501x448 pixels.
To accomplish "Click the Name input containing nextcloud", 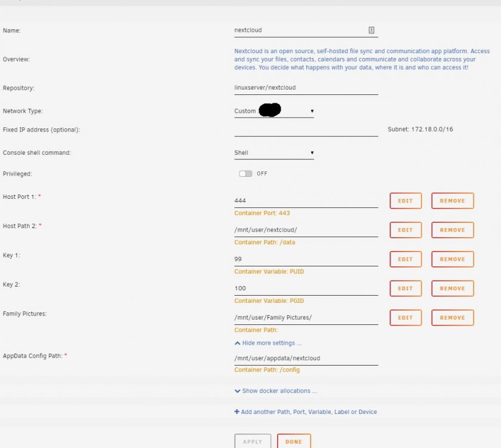I will (306, 30).
